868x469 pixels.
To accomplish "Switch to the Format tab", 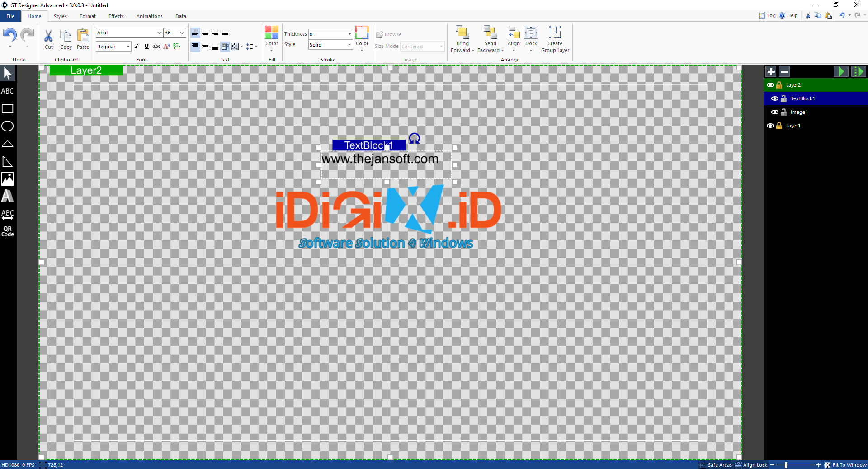I will (88, 16).
